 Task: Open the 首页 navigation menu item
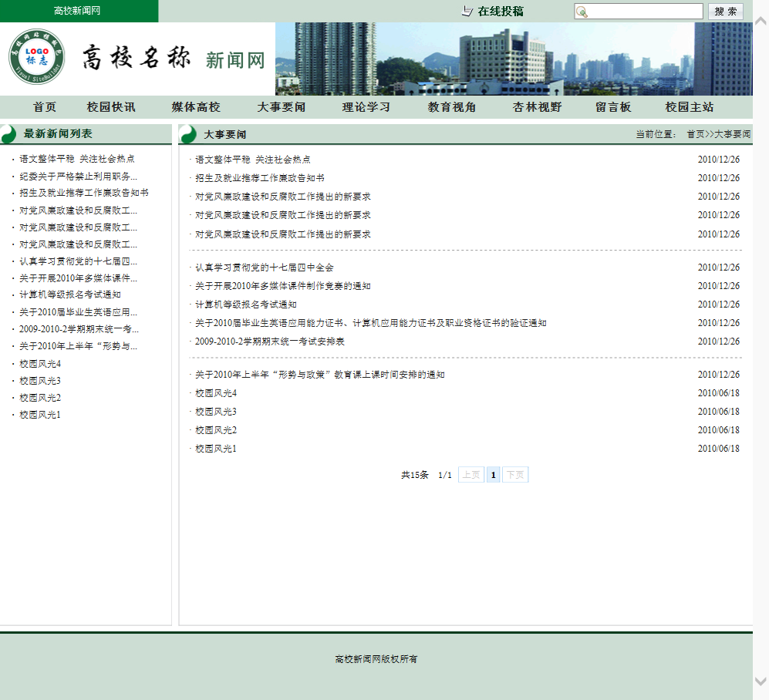point(44,107)
